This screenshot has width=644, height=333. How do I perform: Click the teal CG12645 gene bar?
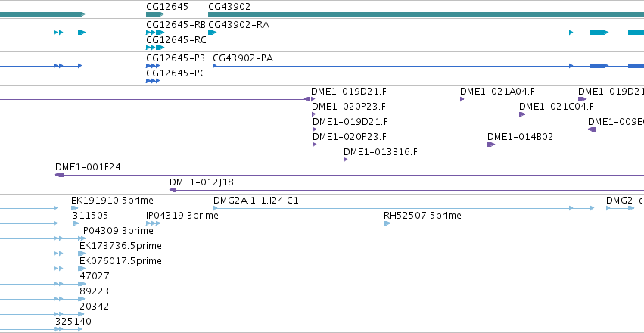pyautogui.click(x=155, y=14)
